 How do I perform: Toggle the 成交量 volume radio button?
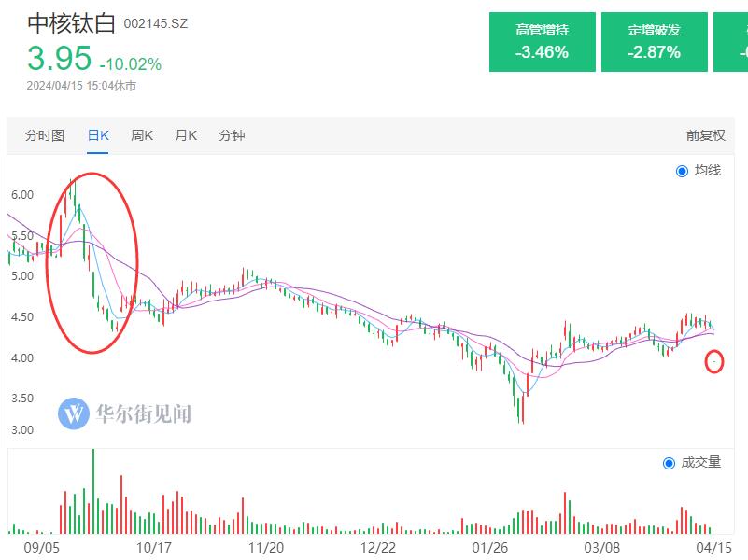[669, 463]
